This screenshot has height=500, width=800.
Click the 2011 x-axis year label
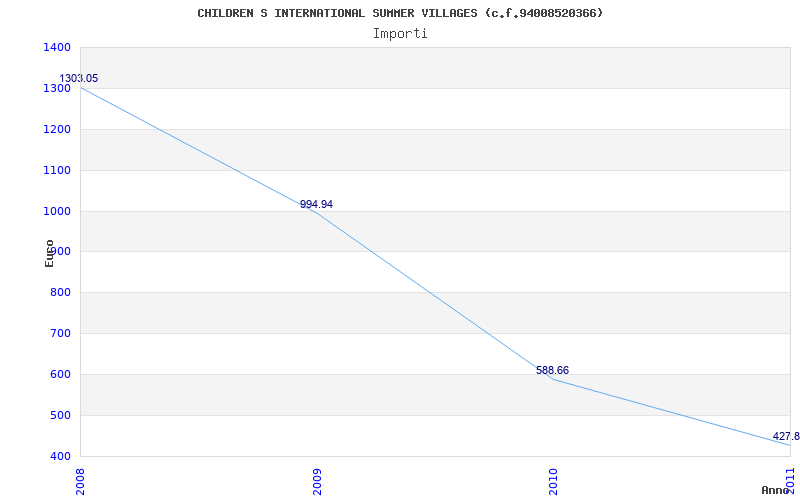click(x=790, y=481)
